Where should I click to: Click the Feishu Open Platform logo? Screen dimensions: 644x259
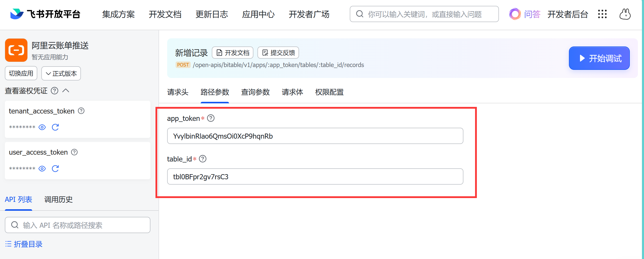pyautogui.click(x=45, y=14)
